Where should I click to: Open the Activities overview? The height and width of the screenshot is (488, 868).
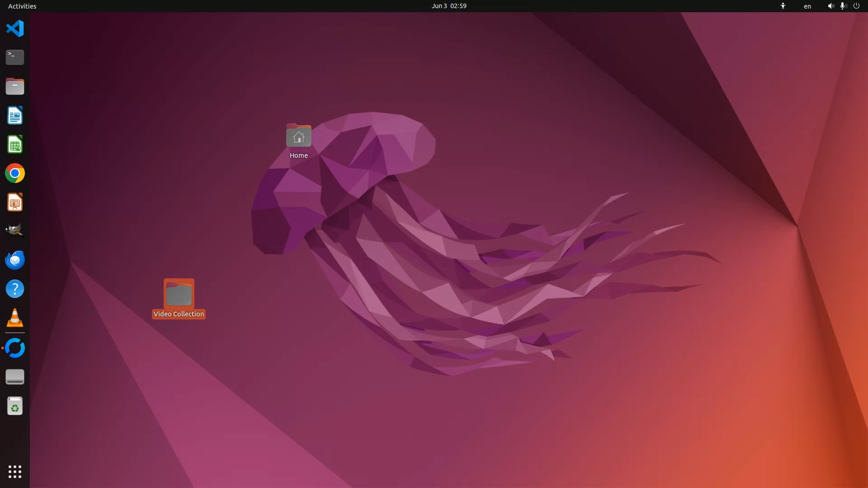22,6
